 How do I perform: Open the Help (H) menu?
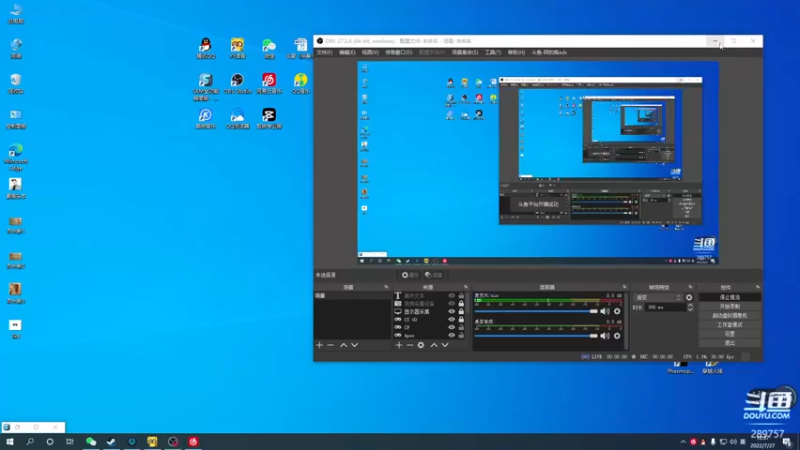516,53
